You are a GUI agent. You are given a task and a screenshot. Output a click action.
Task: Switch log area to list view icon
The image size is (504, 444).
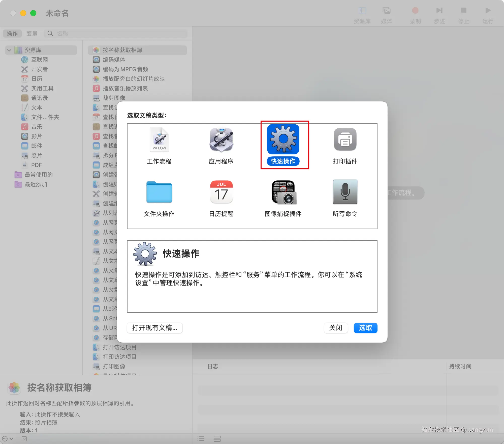(x=201, y=439)
